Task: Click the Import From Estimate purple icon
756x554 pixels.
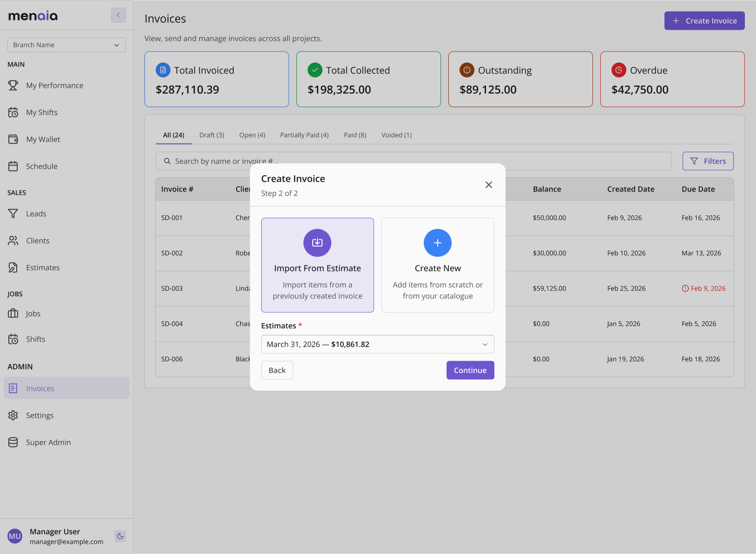Action: (x=317, y=243)
